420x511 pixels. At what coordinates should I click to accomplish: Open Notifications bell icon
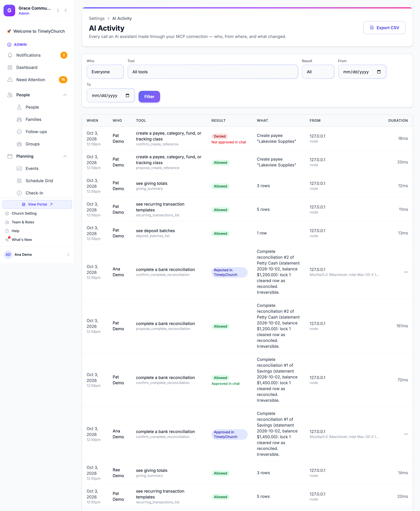pos(10,55)
